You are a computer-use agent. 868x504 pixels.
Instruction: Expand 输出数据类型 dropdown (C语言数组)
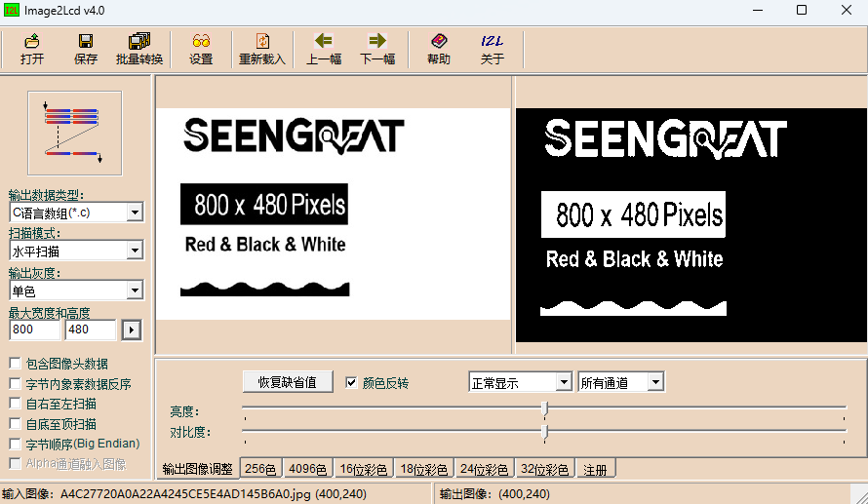point(135,213)
